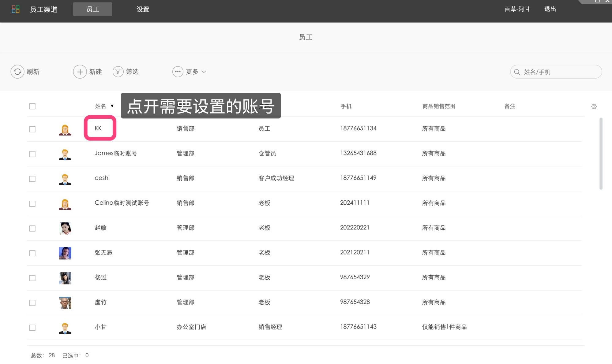
Task: Open the Celina临时测试账号 record
Action: pyautogui.click(x=122, y=203)
